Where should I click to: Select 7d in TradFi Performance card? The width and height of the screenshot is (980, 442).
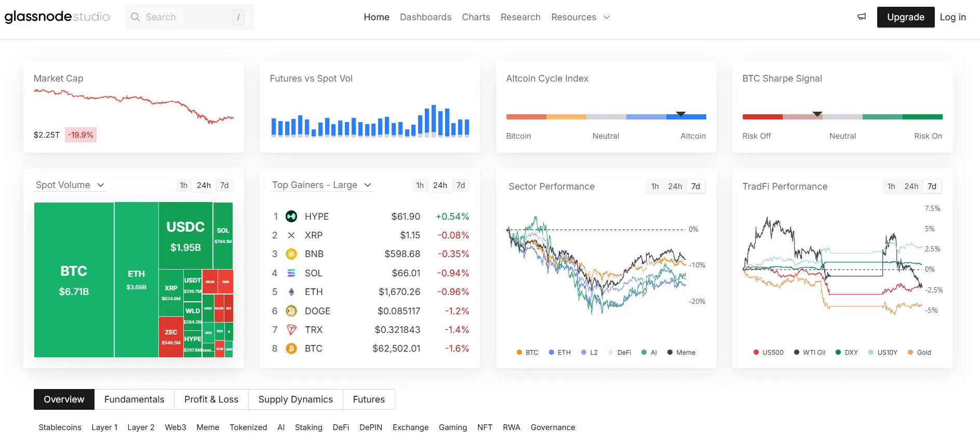click(932, 186)
